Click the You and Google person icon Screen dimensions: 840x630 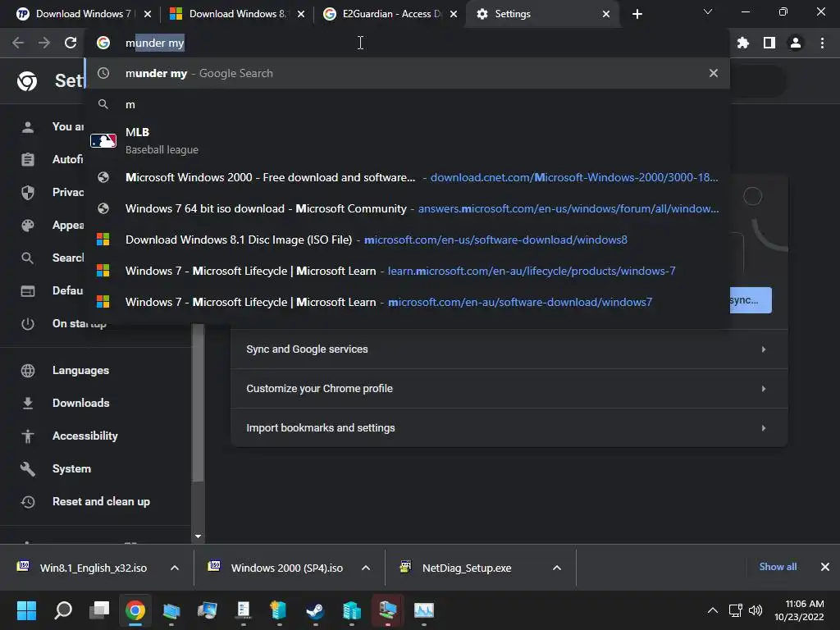[28, 127]
